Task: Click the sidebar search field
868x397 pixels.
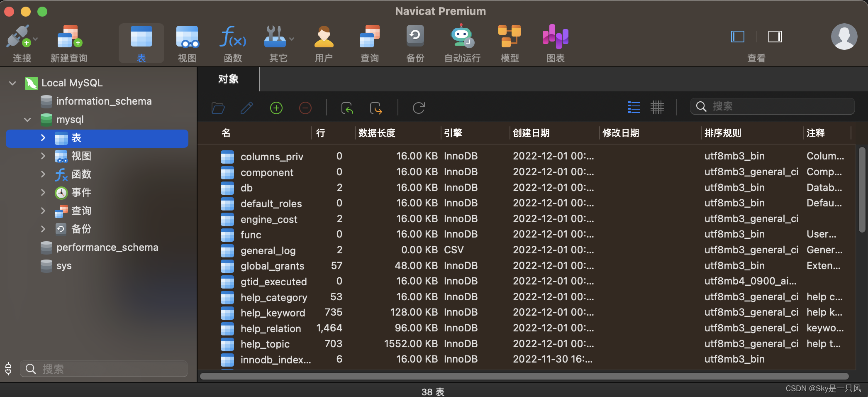Action: (x=104, y=369)
